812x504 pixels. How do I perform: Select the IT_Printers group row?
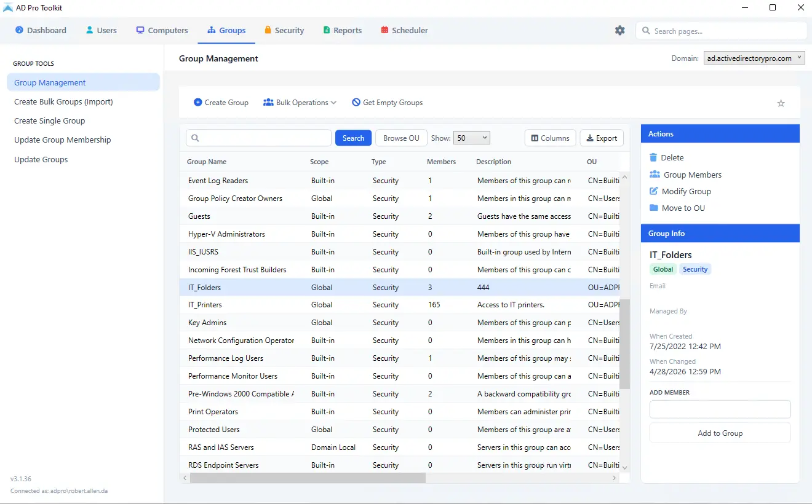pos(400,305)
